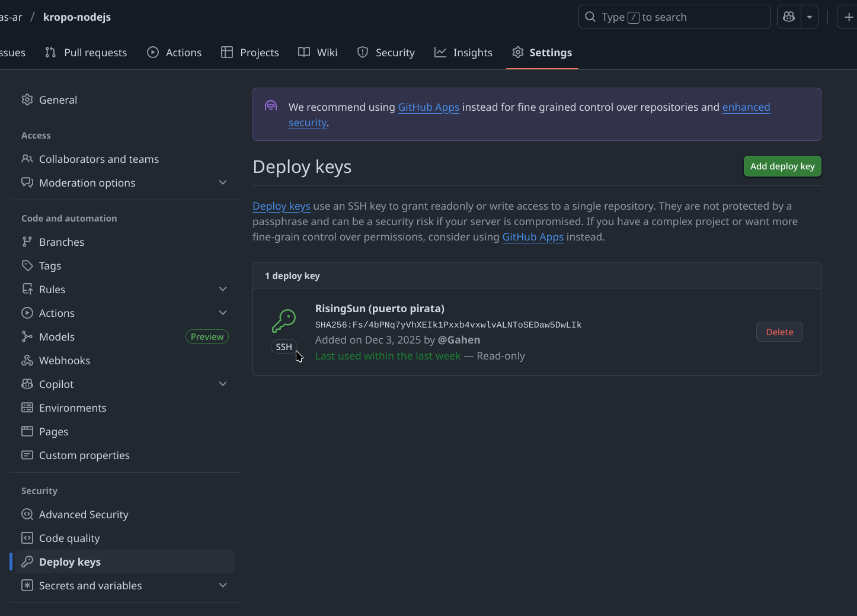Click the green SSH key icon
The image size is (857, 616).
click(284, 321)
